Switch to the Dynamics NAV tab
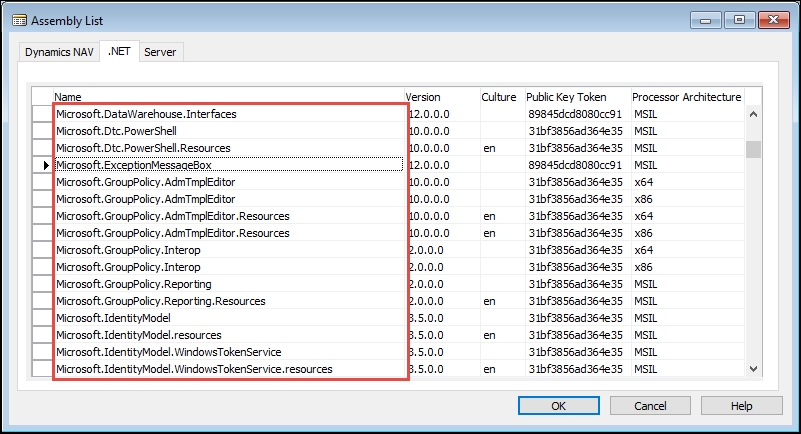 pyautogui.click(x=59, y=52)
